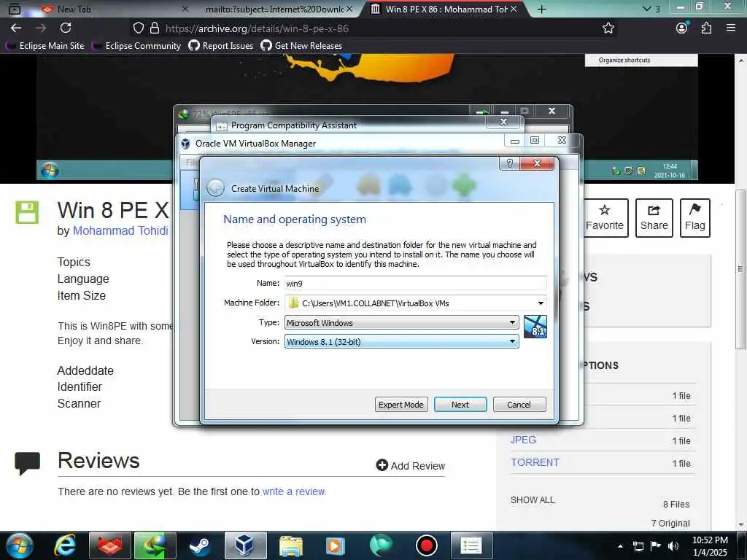The image size is (747, 560).
Task: Switch to the New Tab tab
Action: pos(115,9)
